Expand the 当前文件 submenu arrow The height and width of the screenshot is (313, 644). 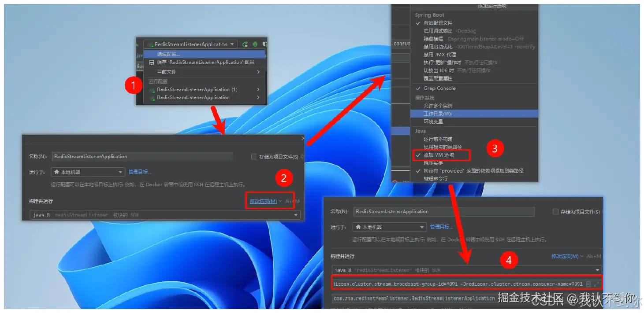click(259, 72)
